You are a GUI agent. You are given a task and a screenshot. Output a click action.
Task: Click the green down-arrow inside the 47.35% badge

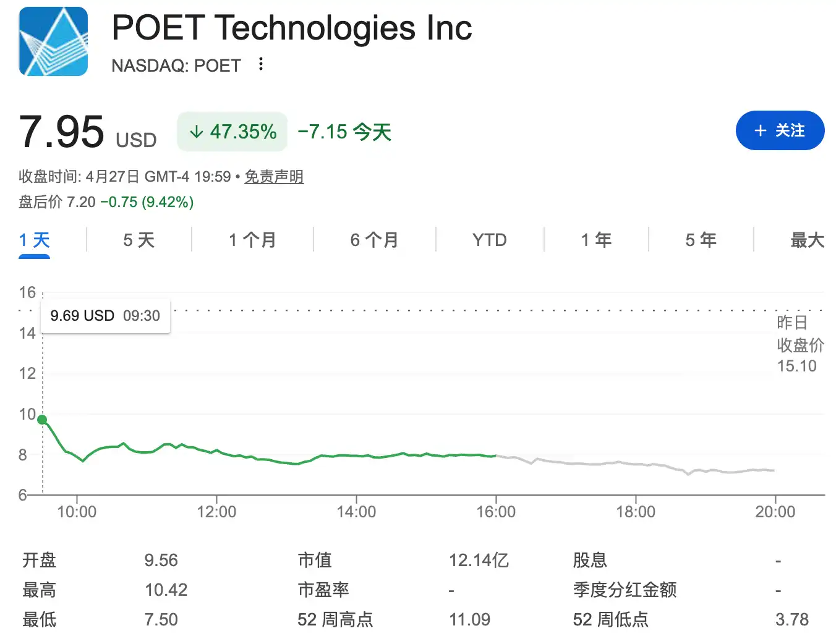[x=197, y=131]
